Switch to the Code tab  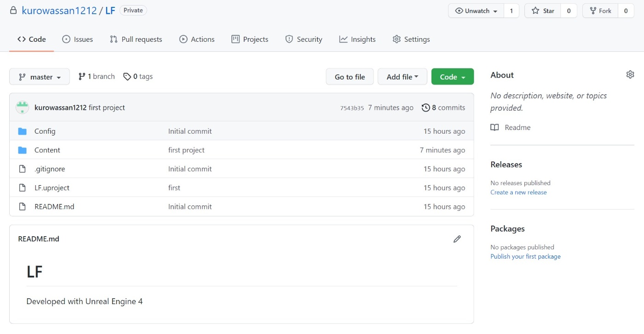(x=32, y=39)
